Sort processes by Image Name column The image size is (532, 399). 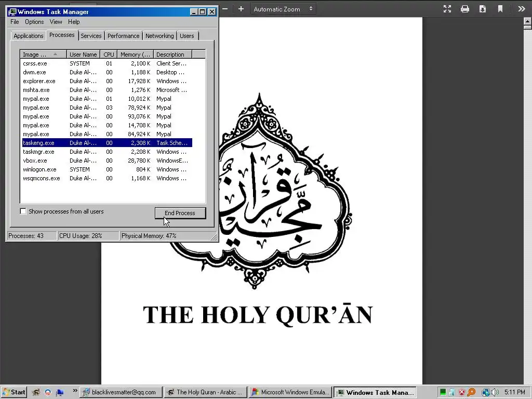click(43, 54)
